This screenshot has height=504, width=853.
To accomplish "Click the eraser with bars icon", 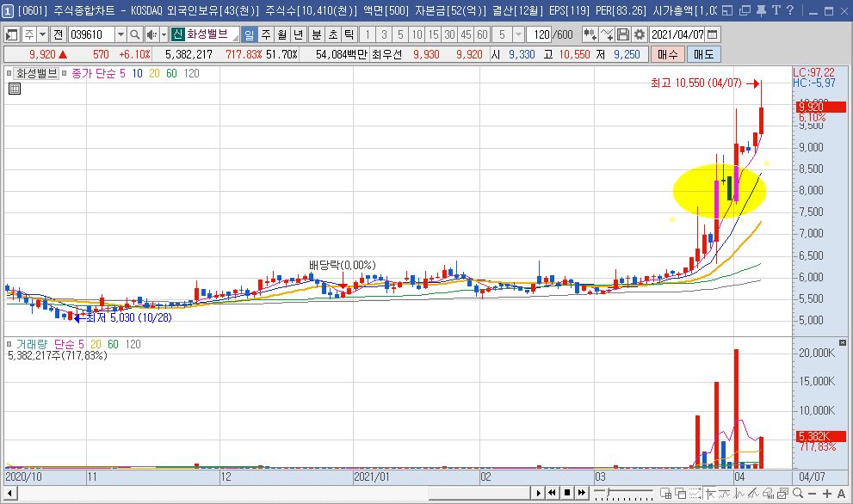I will pos(768,493).
